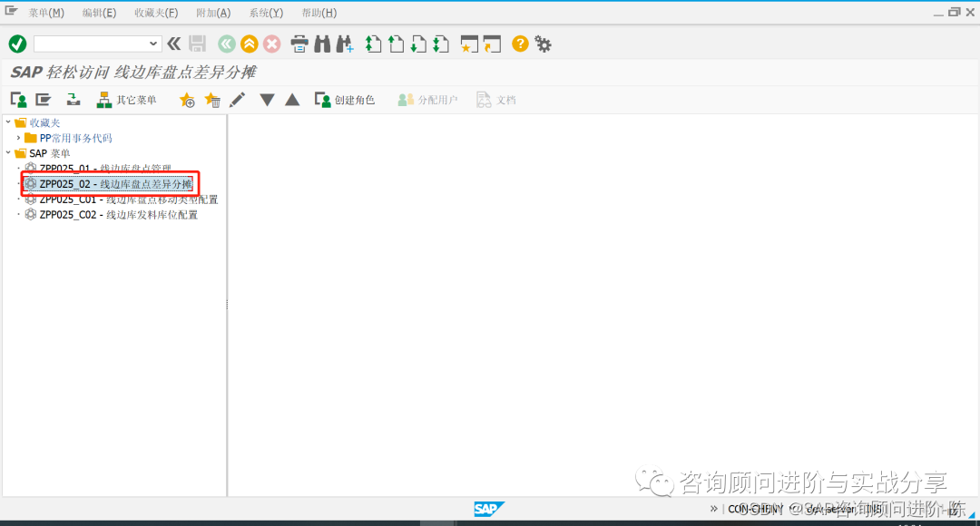Screen dimensions: 980x526
Task: Click the First Page icon
Action: coord(374,44)
